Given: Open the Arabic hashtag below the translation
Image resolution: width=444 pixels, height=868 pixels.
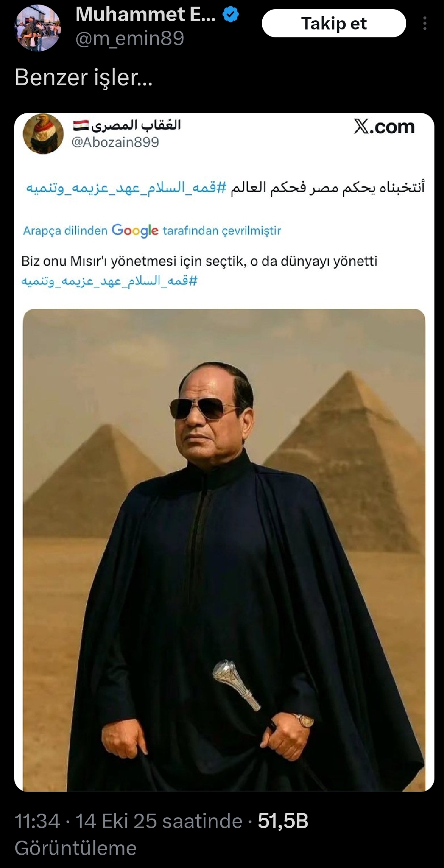Looking at the screenshot, I should [x=109, y=281].
